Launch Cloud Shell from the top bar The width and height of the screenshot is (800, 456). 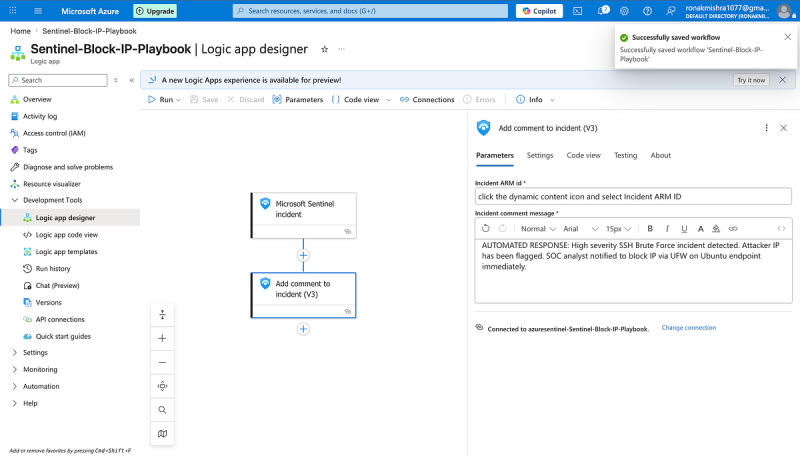pos(578,11)
